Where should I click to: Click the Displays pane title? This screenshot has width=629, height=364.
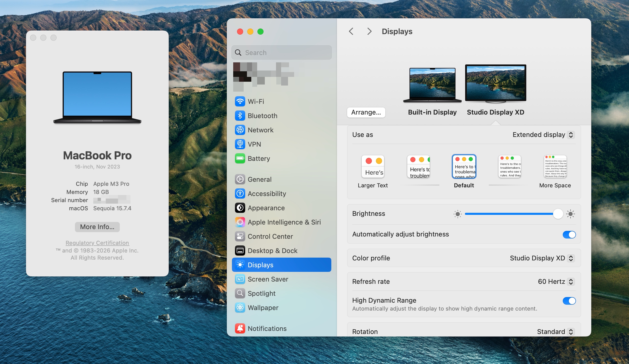click(397, 32)
